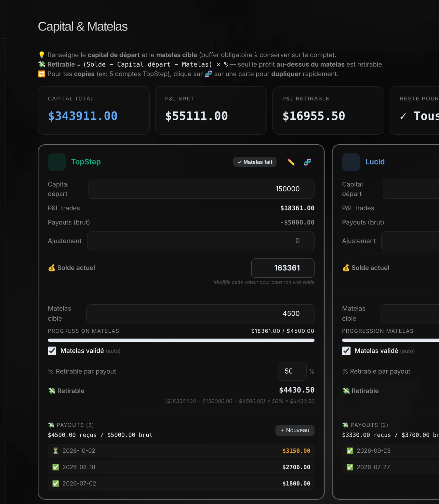Select the P&L Brut value $55111.00
439x504 pixels.
pos(196,116)
